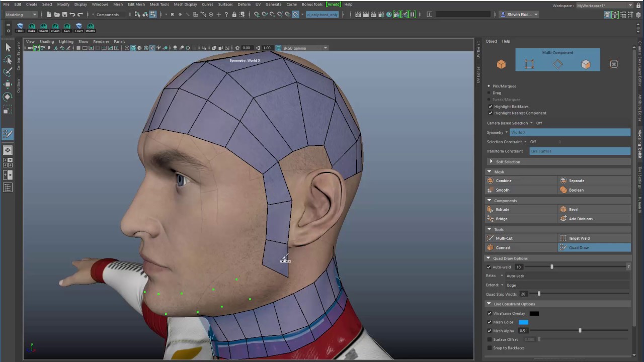Screen dimensions: 644x362
Task: Click the HUD shelf icon
Action: coord(20,27)
